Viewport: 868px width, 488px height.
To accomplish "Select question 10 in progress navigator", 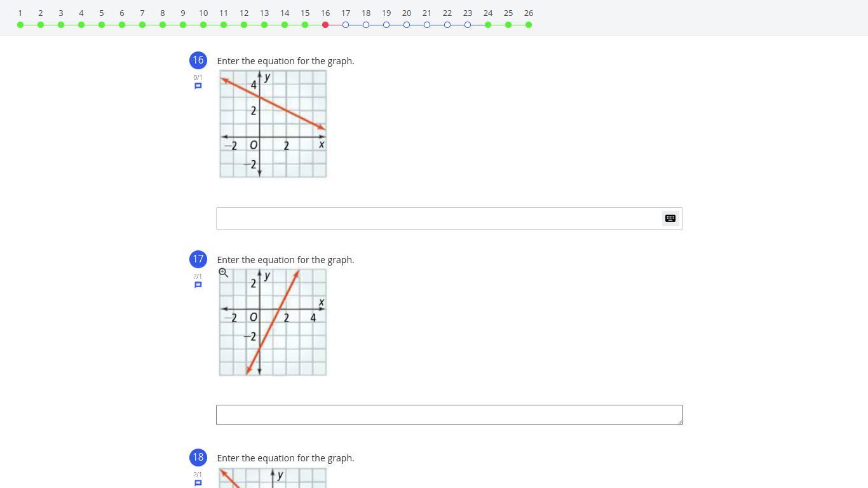I will click(203, 25).
